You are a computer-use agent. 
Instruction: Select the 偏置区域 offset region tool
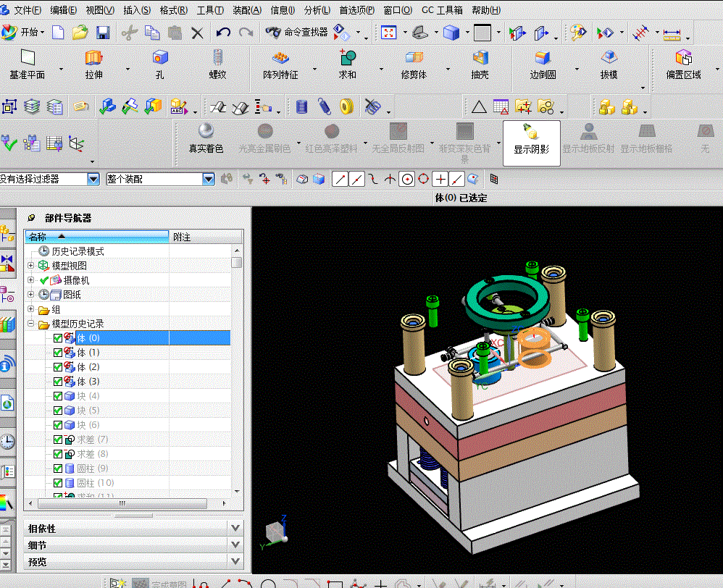683,64
